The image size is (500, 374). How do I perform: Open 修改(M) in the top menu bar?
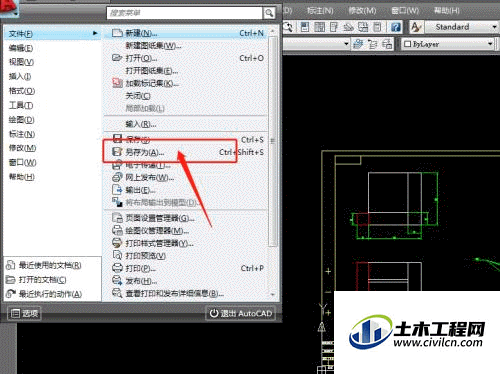(362, 10)
